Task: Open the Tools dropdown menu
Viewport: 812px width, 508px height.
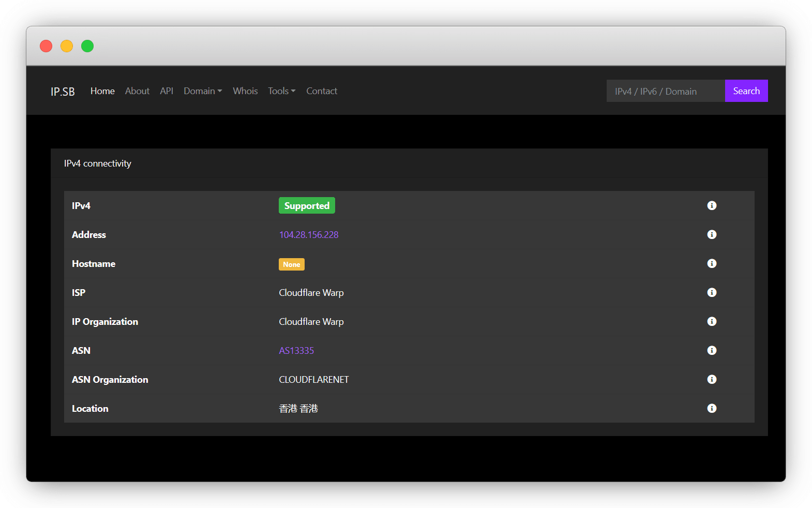Action: click(281, 91)
